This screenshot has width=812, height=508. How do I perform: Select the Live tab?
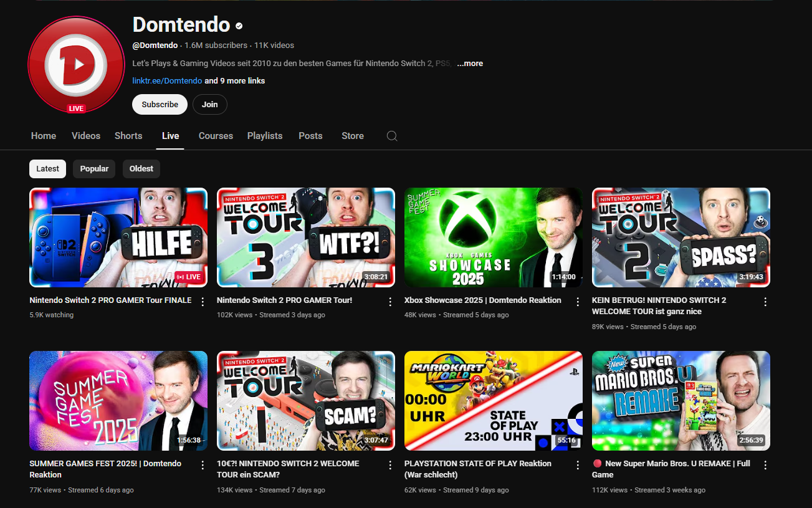[170, 136]
